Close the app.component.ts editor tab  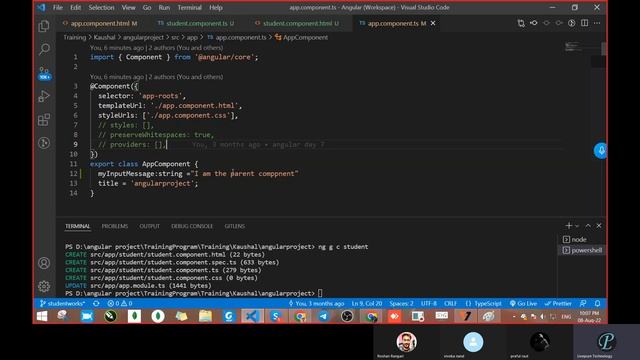point(433,23)
